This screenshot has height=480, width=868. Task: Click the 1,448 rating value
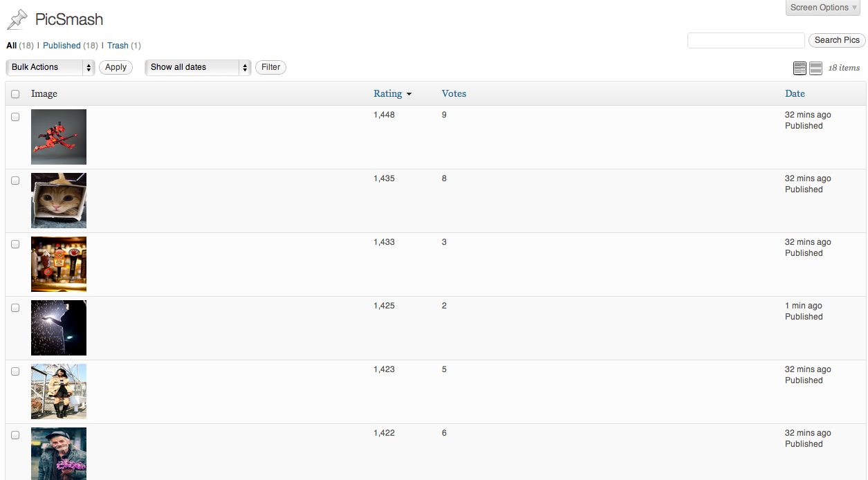point(384,115)
